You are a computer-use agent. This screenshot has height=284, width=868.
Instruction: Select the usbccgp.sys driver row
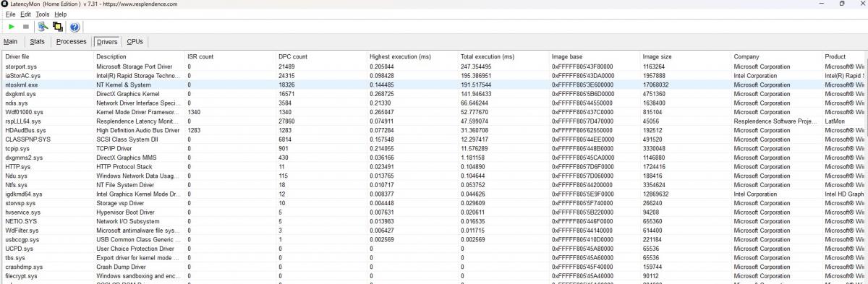point(434,239)
